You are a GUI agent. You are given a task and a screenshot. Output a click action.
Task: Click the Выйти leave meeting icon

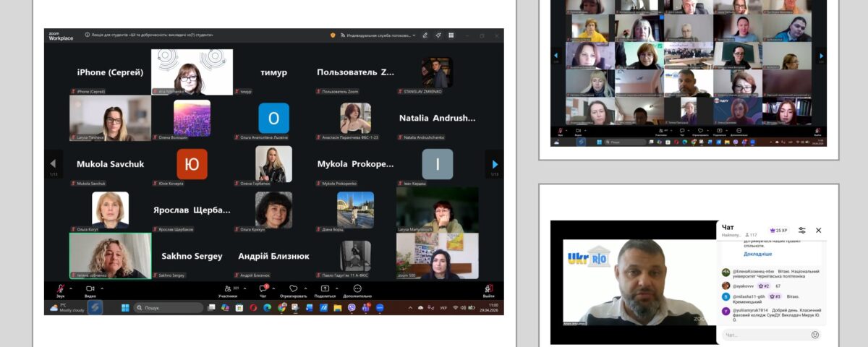tap(489, 288)
